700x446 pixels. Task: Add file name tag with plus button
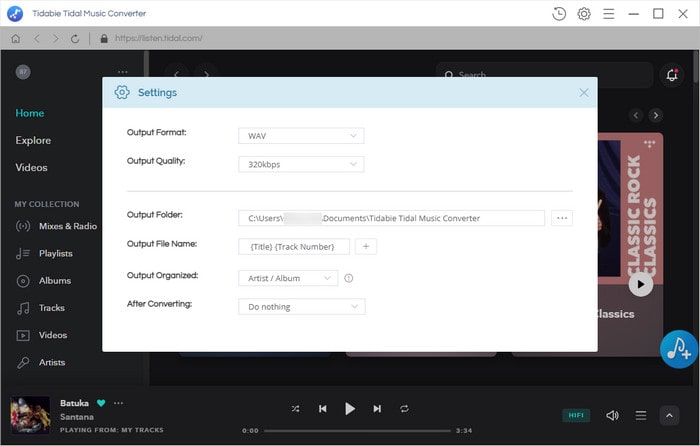pos(366,246)
